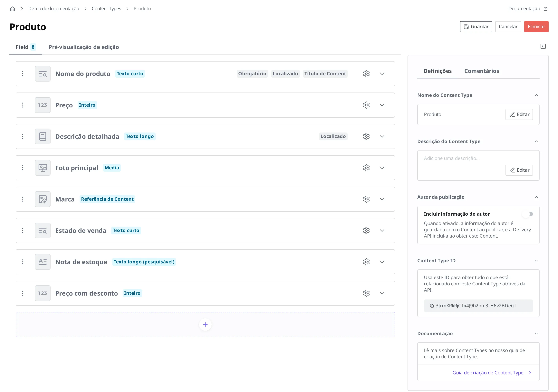Click the searchable text icon of Nota de estoque
The image size is (558, 392).
tap(43, 262)
